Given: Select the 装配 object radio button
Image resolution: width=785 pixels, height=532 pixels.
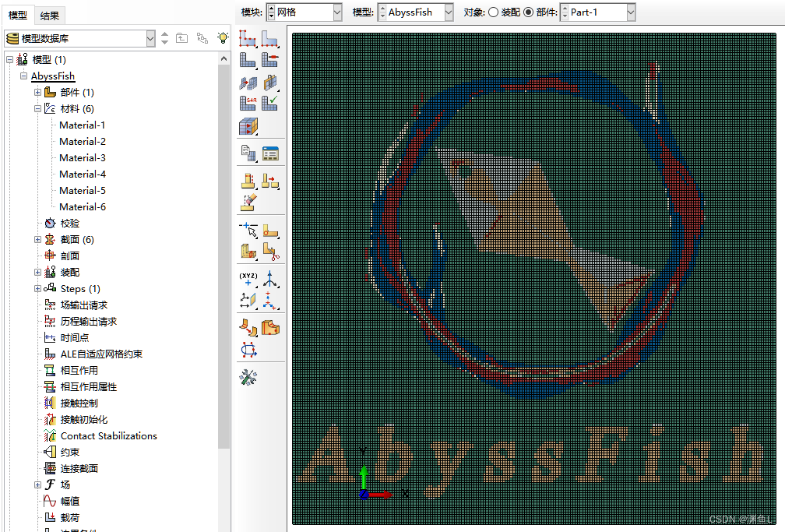Looking at the screenshot, I should [493, 12].
